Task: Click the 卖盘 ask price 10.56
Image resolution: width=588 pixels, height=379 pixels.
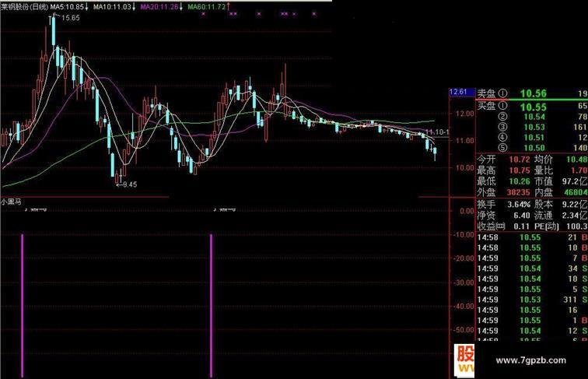Action: (x=534, y=93)
